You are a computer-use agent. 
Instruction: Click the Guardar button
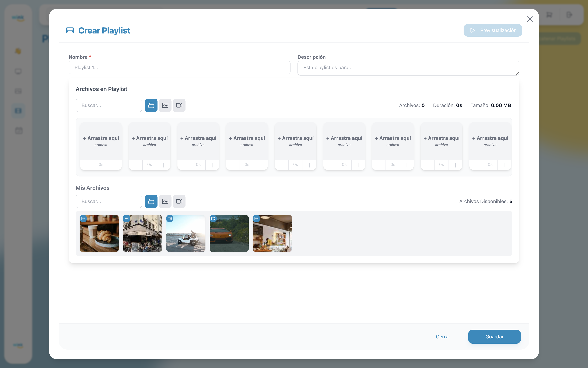point(494,337)
